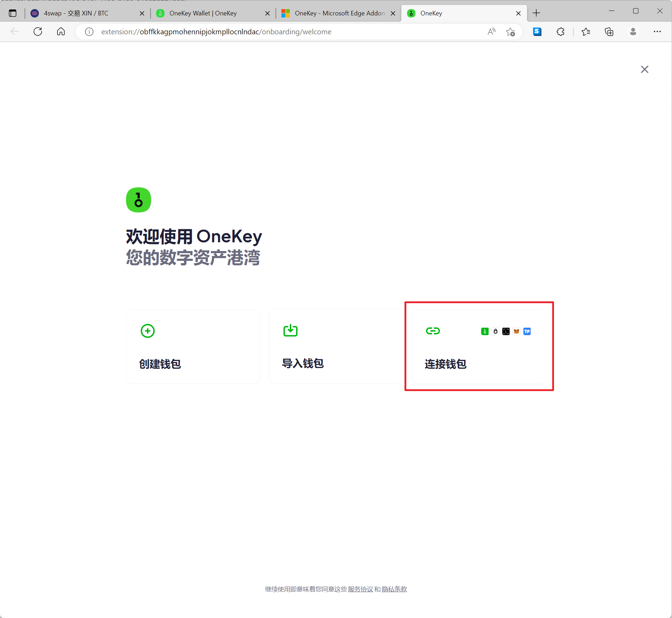The height and width of the screenshot is (618, 672).
Task: Click the green OneKey logo
Action: 139,200
